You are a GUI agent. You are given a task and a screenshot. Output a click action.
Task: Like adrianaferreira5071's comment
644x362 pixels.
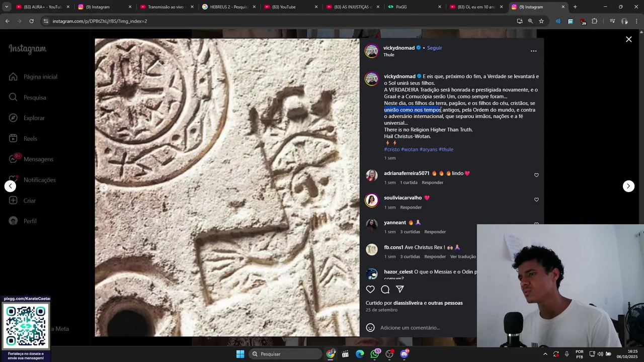coord(536,175)
